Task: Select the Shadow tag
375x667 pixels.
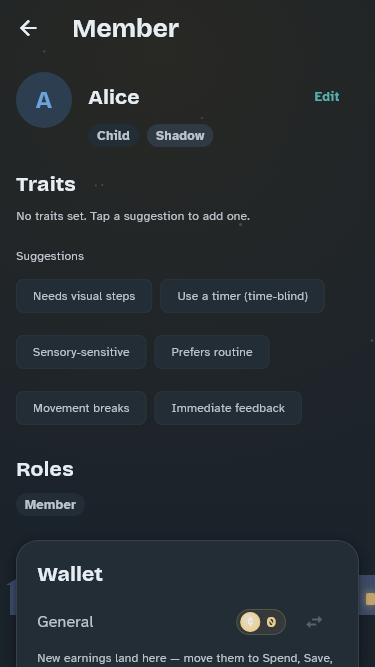Action: pyautogui.click(x=180, y=136)
